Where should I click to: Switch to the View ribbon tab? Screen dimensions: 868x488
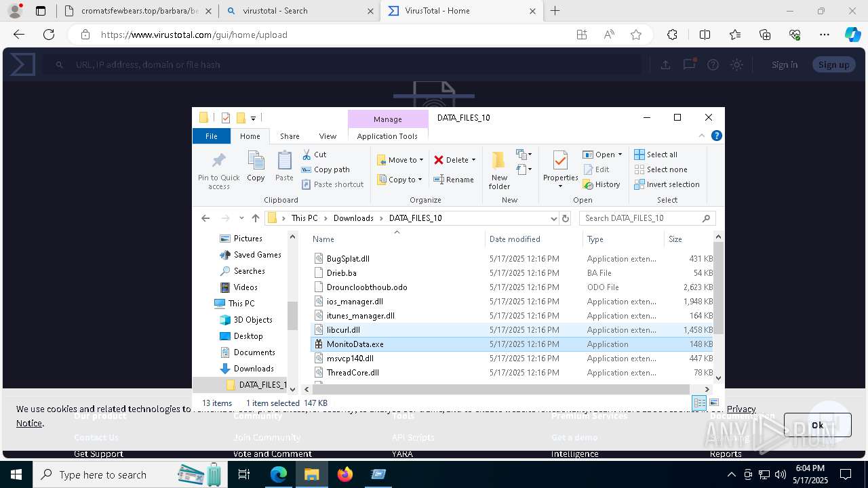328,136
